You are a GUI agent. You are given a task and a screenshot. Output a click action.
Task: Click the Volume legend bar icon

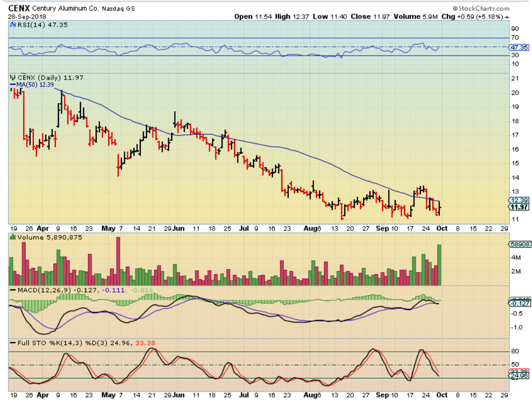[x=13, y=237]
